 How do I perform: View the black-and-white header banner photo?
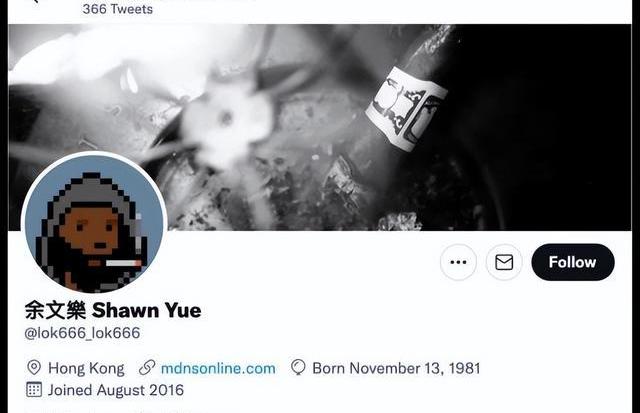[320, 127]
